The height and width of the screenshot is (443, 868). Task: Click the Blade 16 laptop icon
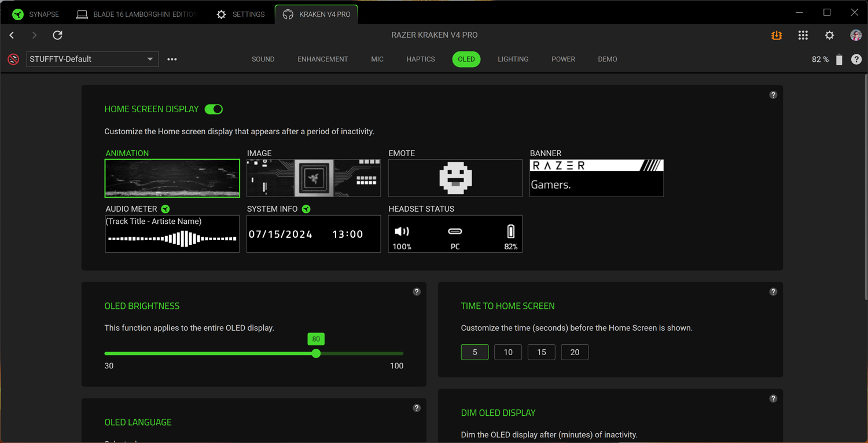(x=82, y=14)
